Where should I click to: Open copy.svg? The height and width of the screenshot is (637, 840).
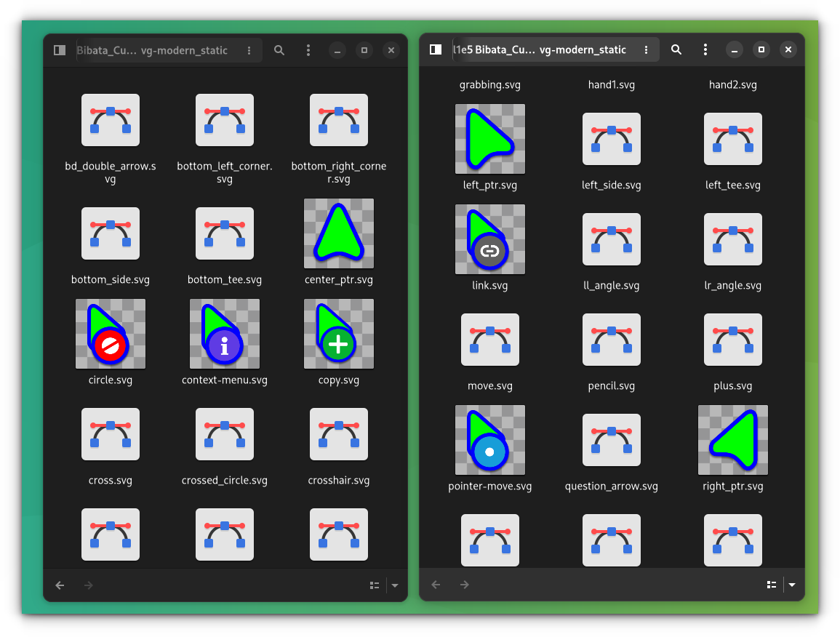pyautogui.click(x=339, y=334)
